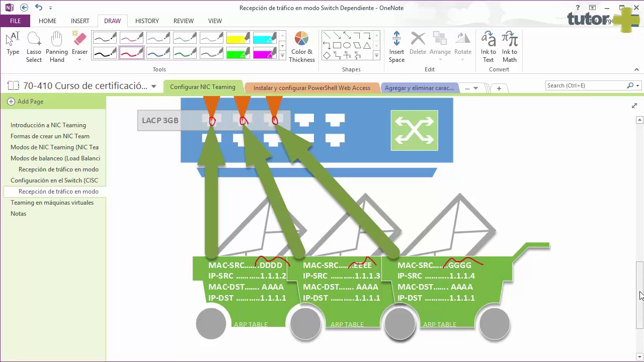Select the thick gray pen
The height and width of the screenshot is (362, 644).
pyautogui.click(x=211, y=53)
